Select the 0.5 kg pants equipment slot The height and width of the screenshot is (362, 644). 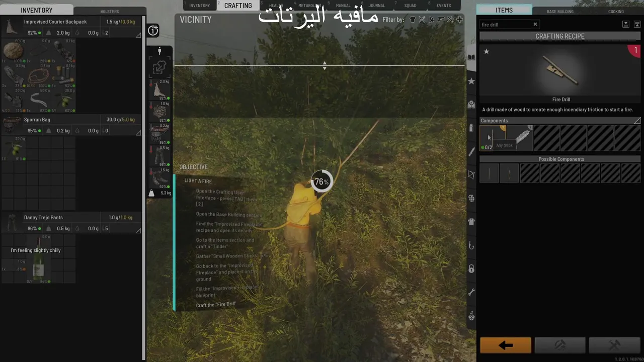[160, 156]
